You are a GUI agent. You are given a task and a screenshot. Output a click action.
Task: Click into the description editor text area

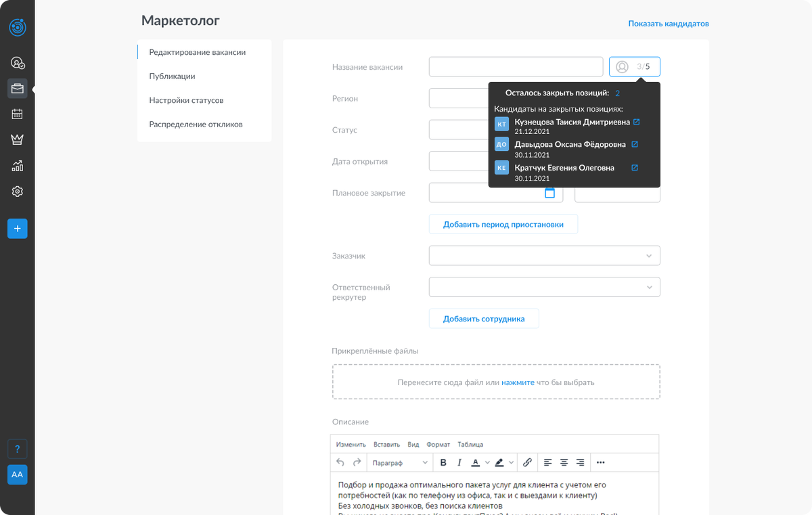pos(495,494)
